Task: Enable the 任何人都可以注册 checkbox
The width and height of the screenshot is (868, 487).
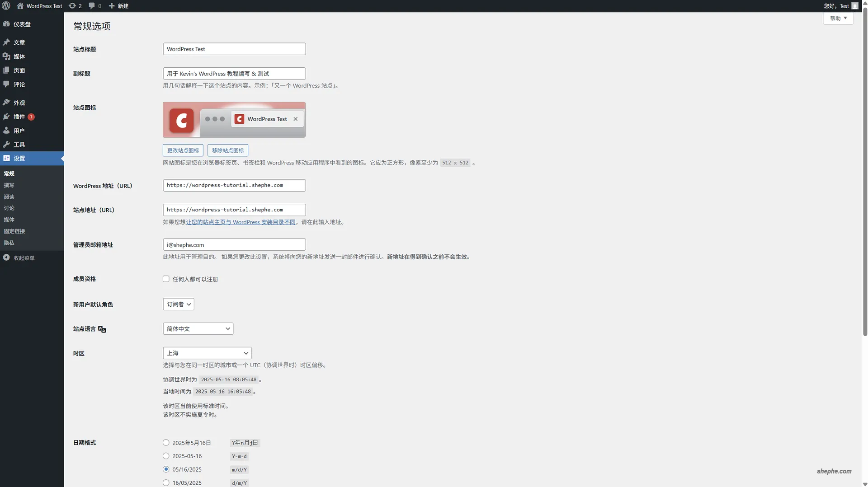Action: tap(166, 279)
